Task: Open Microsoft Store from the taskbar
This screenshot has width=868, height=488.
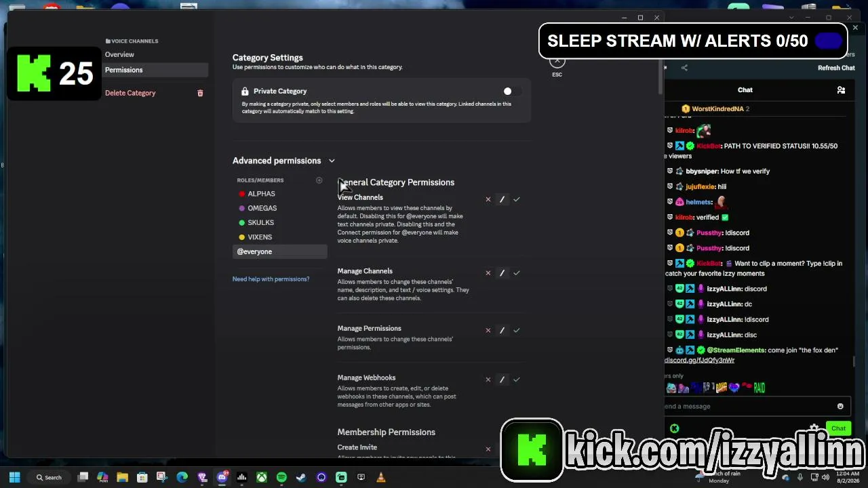Action: [x=142, y=477]
